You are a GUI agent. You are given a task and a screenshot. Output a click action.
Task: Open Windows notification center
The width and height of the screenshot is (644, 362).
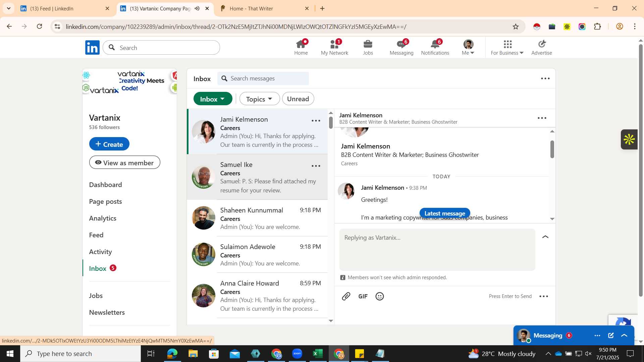630,354
